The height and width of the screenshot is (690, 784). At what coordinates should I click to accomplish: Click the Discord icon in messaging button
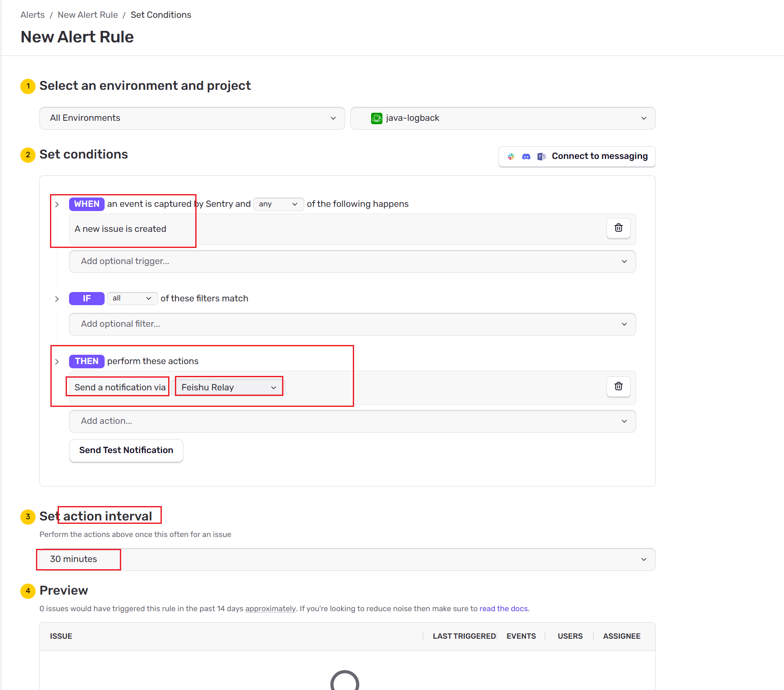(x=526, y=156)
